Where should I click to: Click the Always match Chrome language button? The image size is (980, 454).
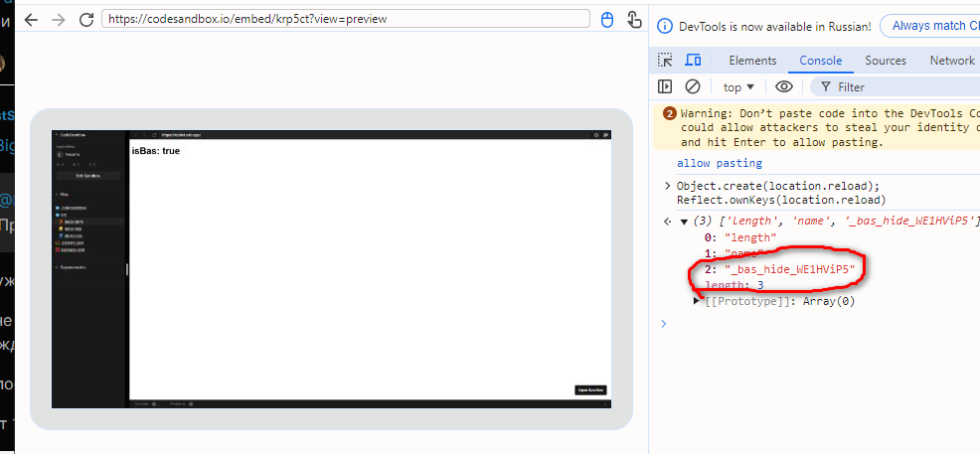click(x=934, y=26)
